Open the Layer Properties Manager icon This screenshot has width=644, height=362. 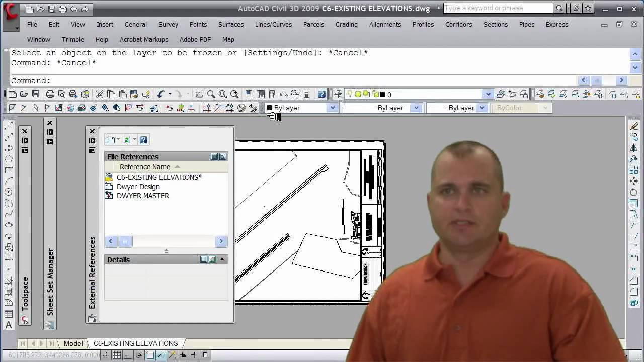point(338,94)
